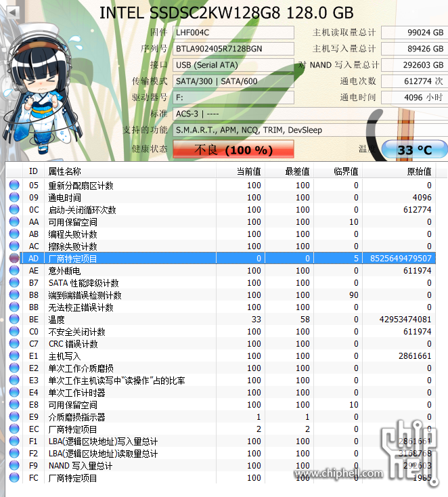Viewport: 448px width, 497px height.
Task: Click the 原始值 column header
Action: [x=399, y=171]
